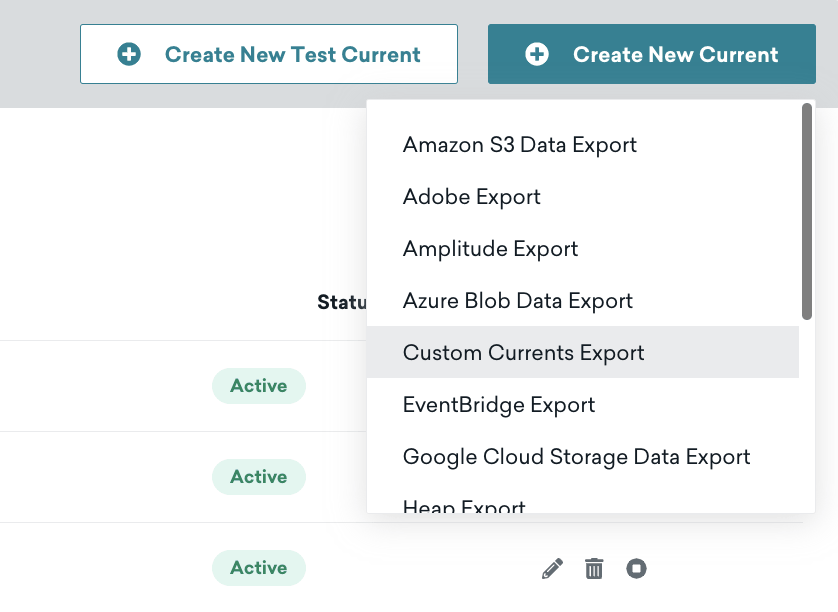This screenshot has height=612, width=838.
Task: Select the EventBridge Export option
Action: pyautogui.click(x=498, y=405)
